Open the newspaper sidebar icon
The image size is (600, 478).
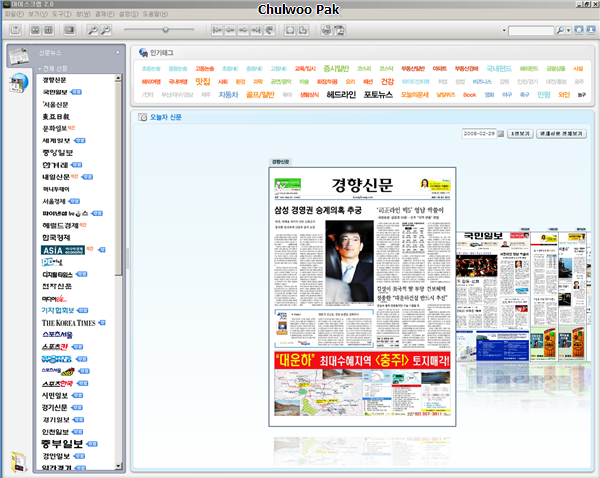(18, 56)
